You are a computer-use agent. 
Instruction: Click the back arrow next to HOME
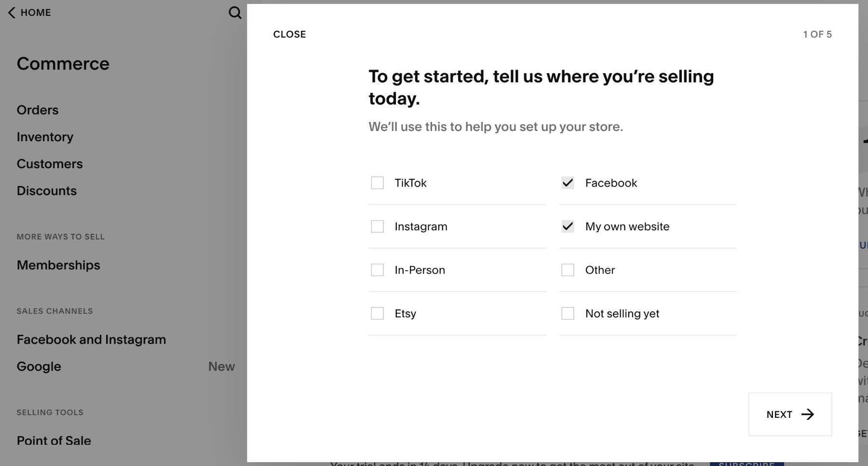click(10, 12)
